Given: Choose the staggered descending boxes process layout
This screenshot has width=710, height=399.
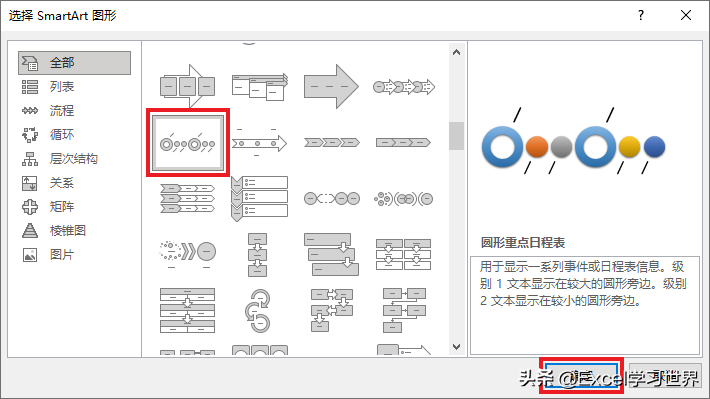Looking at the screenshot, I should (x=331, y=255).
